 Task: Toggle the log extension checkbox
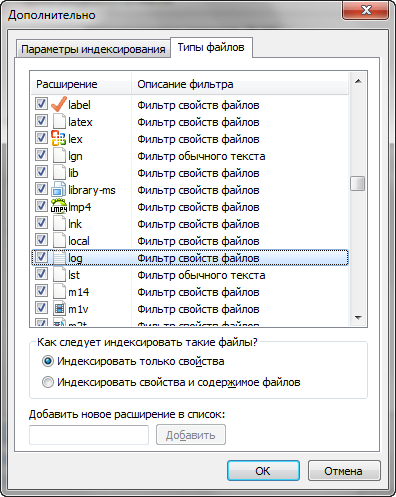41,256
